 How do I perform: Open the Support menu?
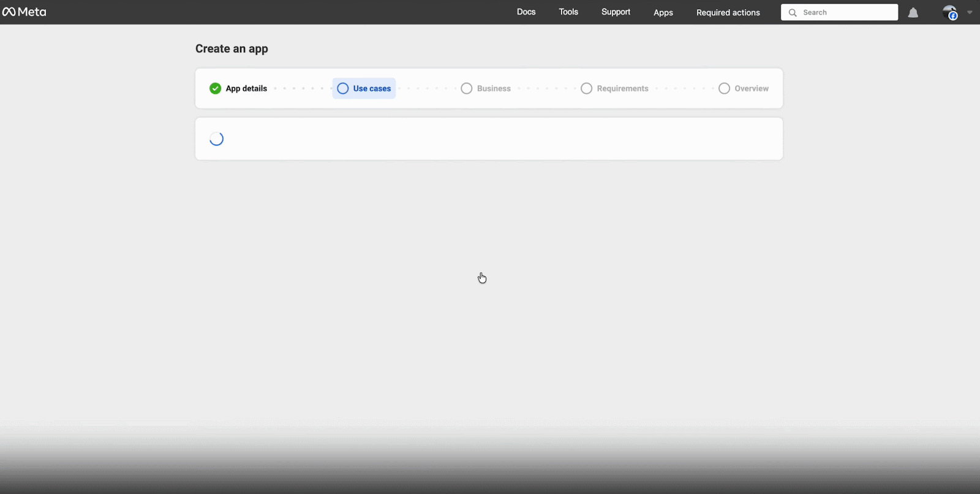[616, 12]
